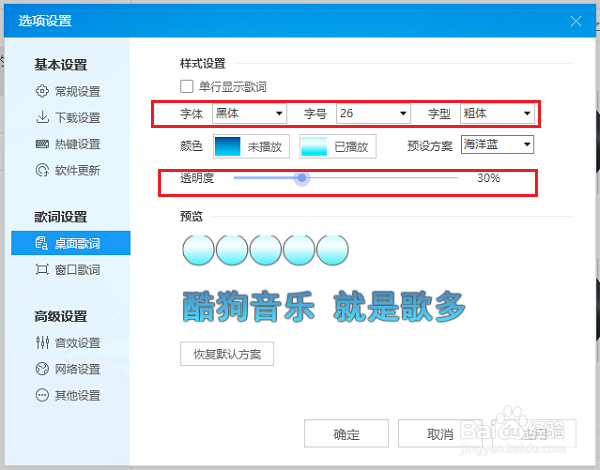Click the 取消 button
This screenshot has width=600, height=470.
coord(440,434)
